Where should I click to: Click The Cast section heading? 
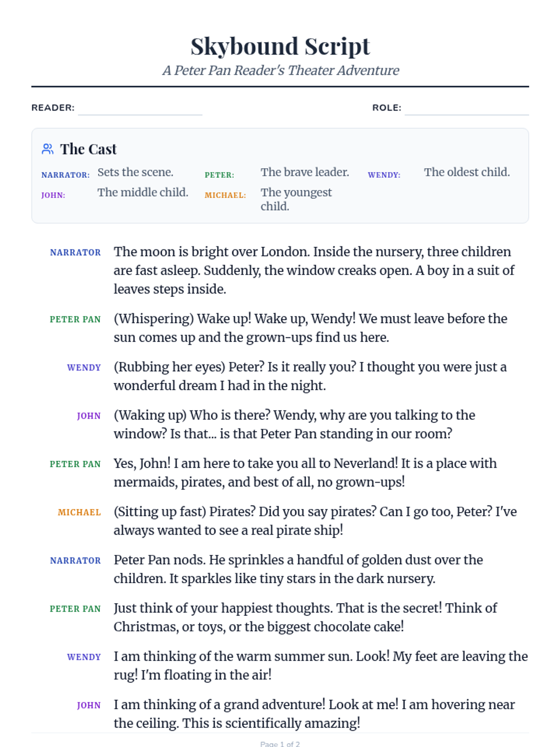pos(88,149)
